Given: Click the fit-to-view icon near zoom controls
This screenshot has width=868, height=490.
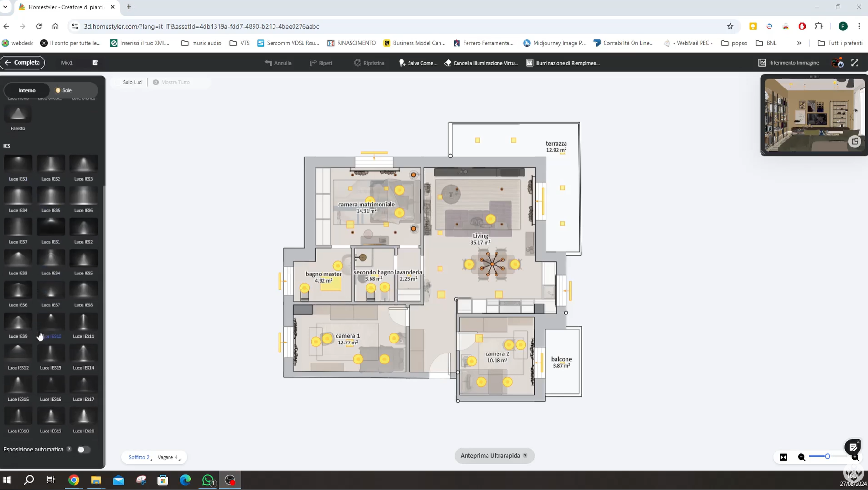Looking at the screenshot, I should (x=783, y=457).
